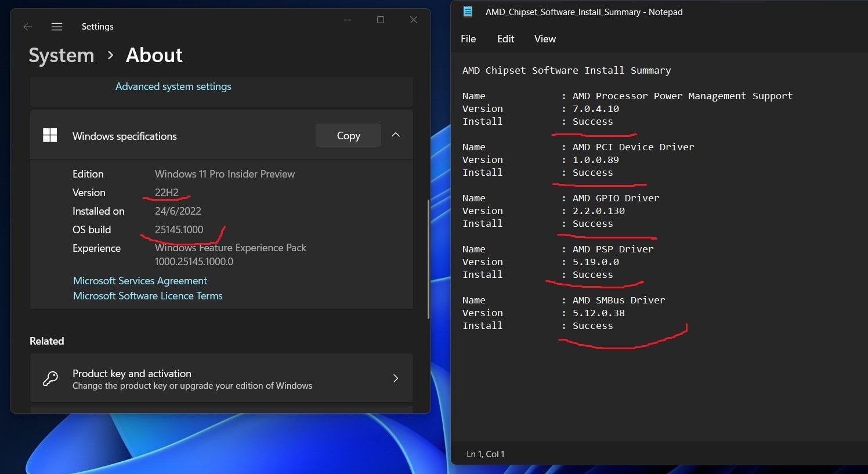Open the File menu in Notepad

468,39
